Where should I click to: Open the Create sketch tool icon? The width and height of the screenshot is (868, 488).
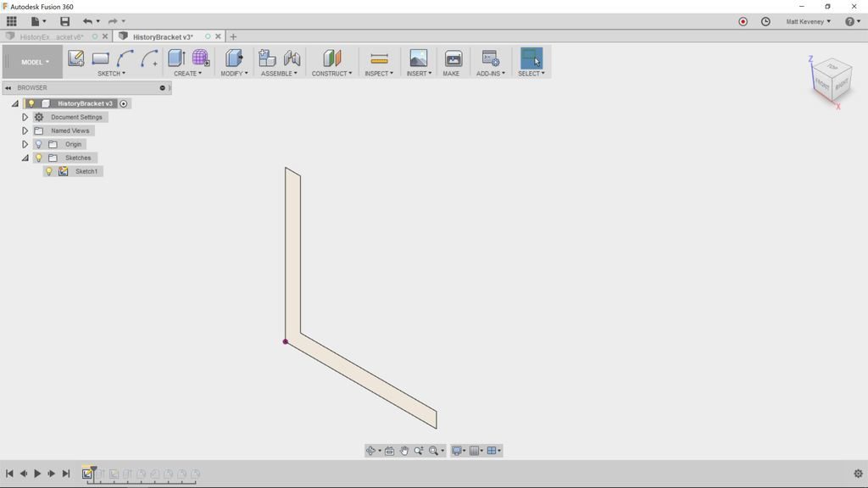point(75,58)
